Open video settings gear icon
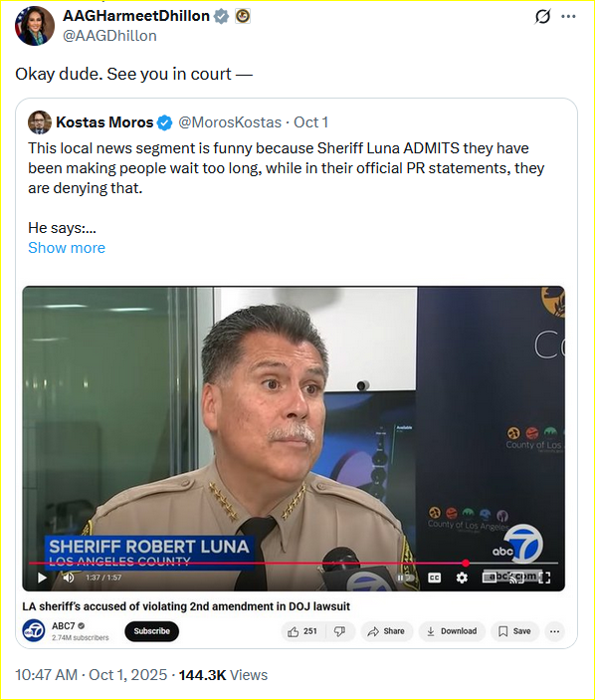 pos(462,578)
